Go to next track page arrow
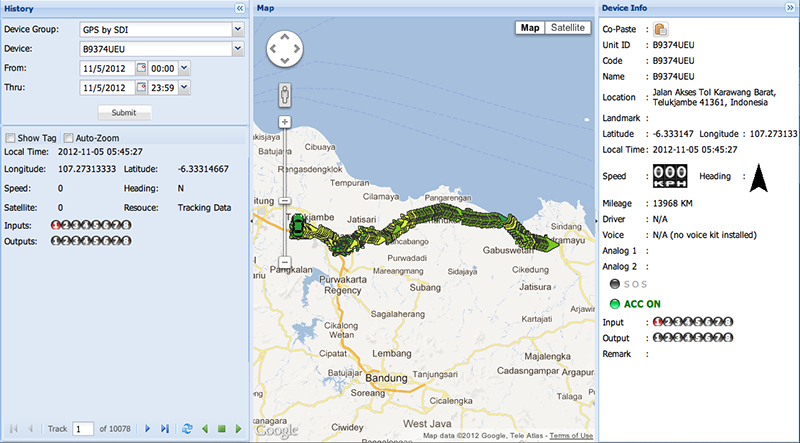This screenshot has height=443, width=800. point(148,428)
